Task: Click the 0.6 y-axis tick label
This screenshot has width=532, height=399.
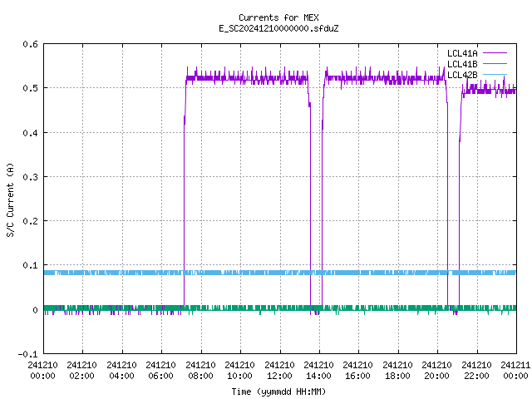Action: pyautogui.click(x=30, y=44)
